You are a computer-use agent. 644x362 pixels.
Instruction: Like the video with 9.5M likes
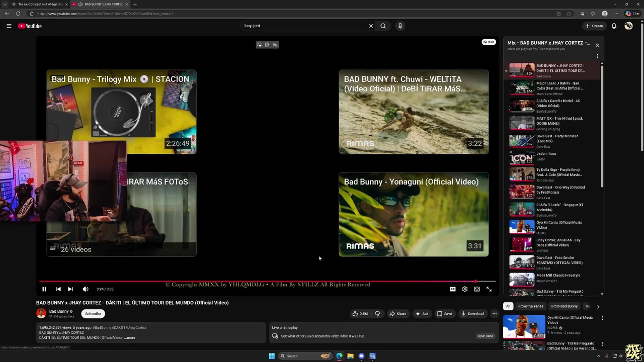click(360, 314)
